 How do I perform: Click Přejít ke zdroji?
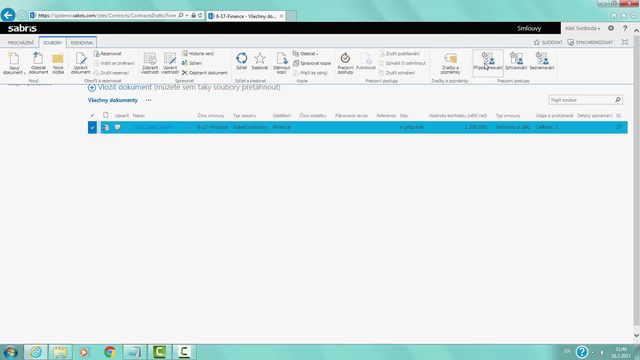pyautogui.click(x=310, y=73)
